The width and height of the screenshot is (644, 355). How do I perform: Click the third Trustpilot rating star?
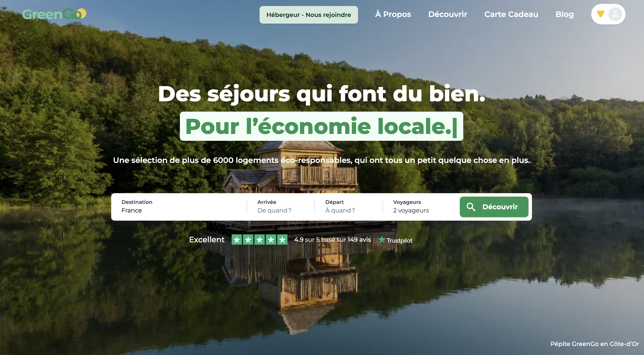tap(260, 240)
